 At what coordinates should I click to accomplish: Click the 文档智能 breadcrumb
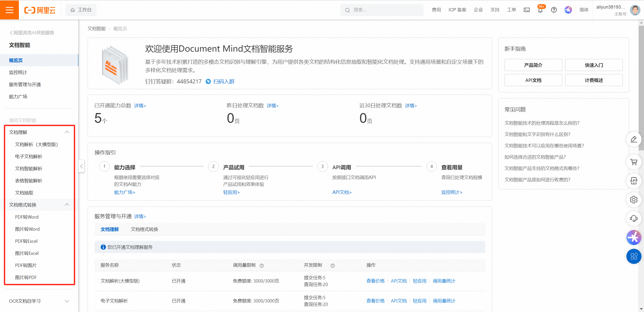click(x=97, y=28)
